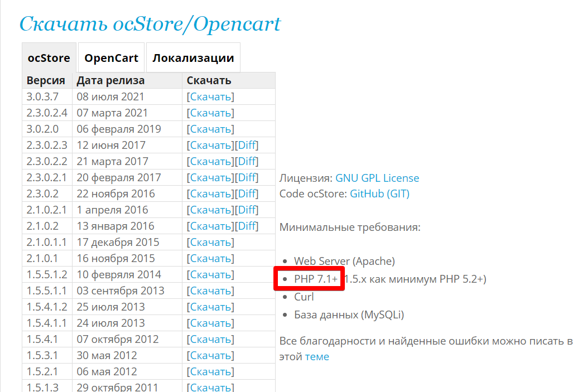
Task: Open the Локализации tab
Action: tap(193, 58)
